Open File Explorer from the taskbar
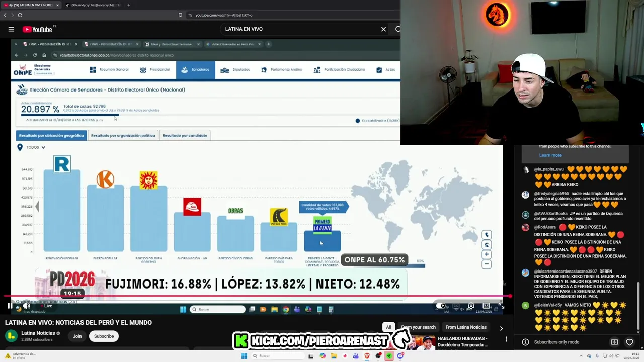The height and width of the screenshot is (362, 644). 333,356
